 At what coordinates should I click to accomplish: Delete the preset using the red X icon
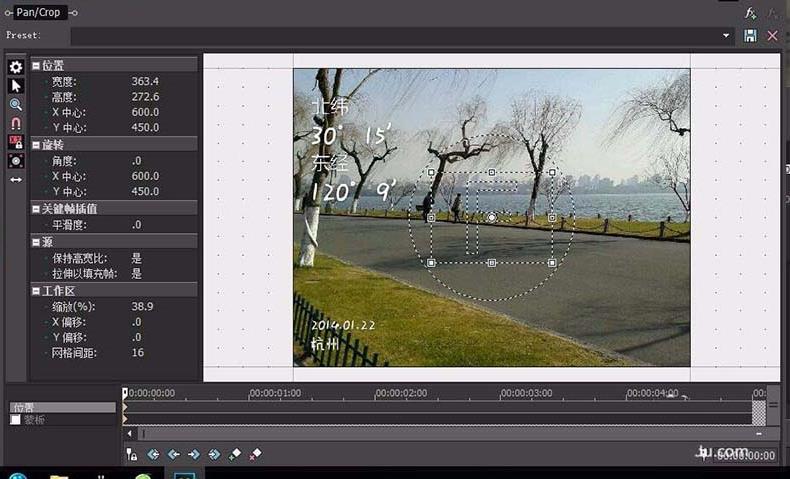pos(772,36)
